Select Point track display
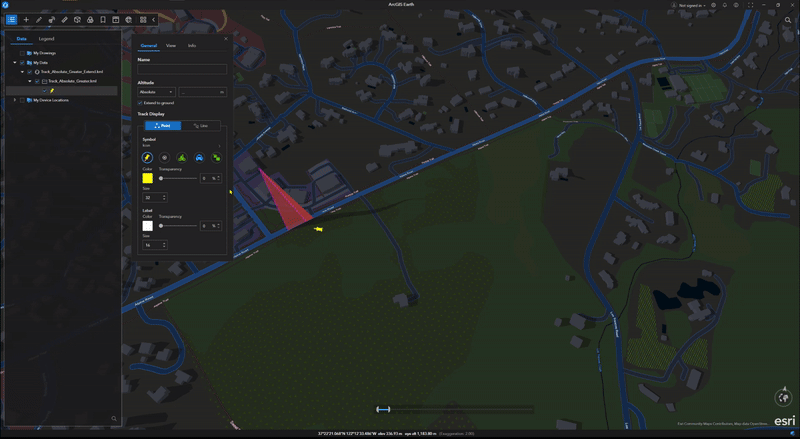The height and width of the screenshot is (439, 800). (163, 126)
